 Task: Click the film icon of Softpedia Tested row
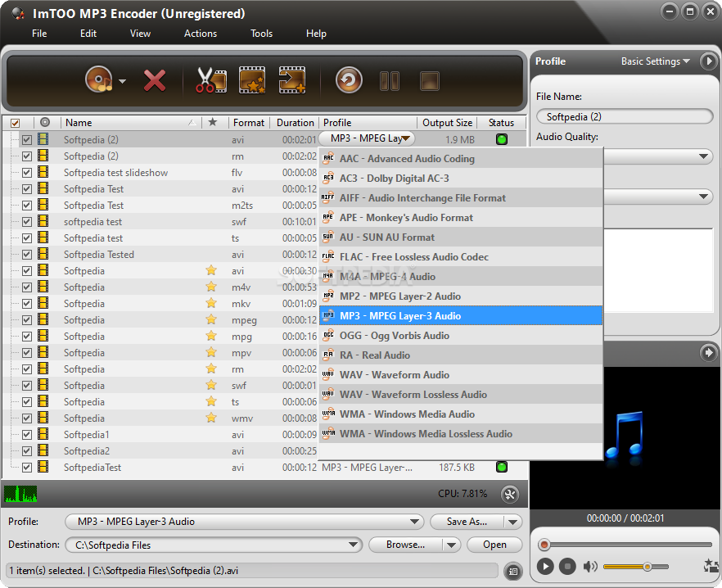click(x=43, y=254)
